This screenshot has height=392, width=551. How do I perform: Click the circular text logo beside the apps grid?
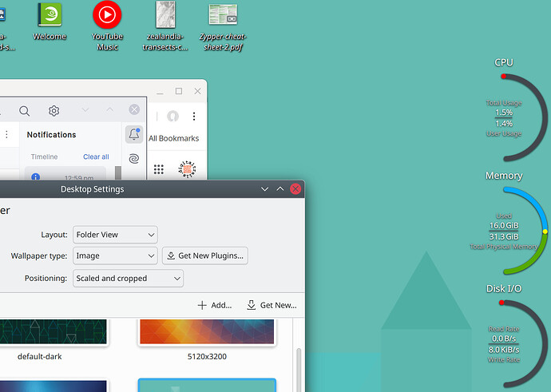[187, 169]
